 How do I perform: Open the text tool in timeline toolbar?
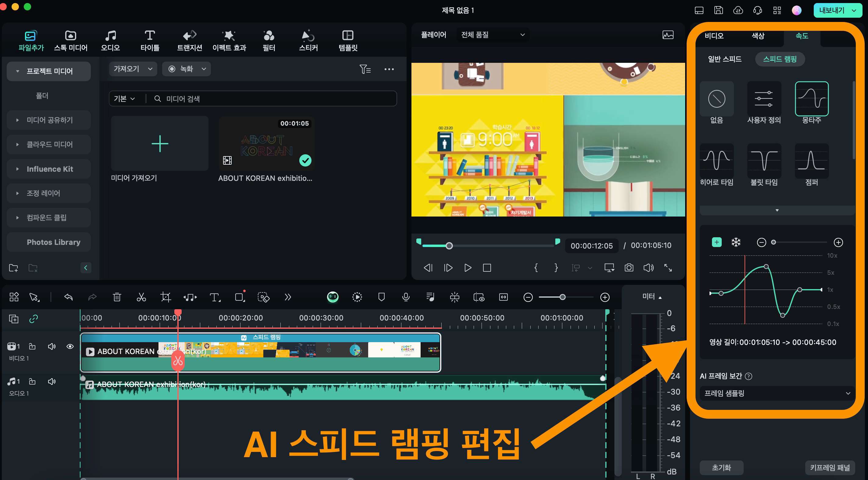click(x=215, y=297)
